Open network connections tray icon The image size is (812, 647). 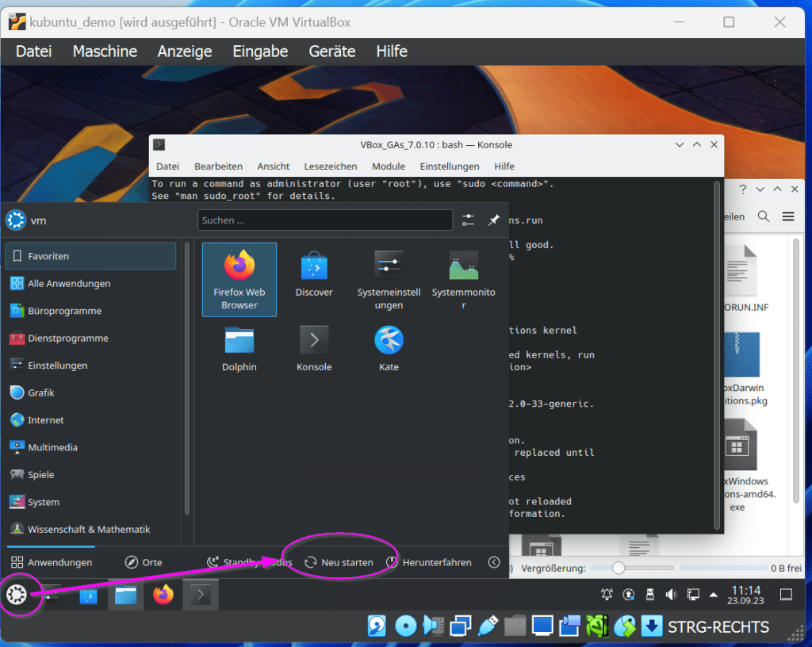pyautogui.click(x=693, y=594)
